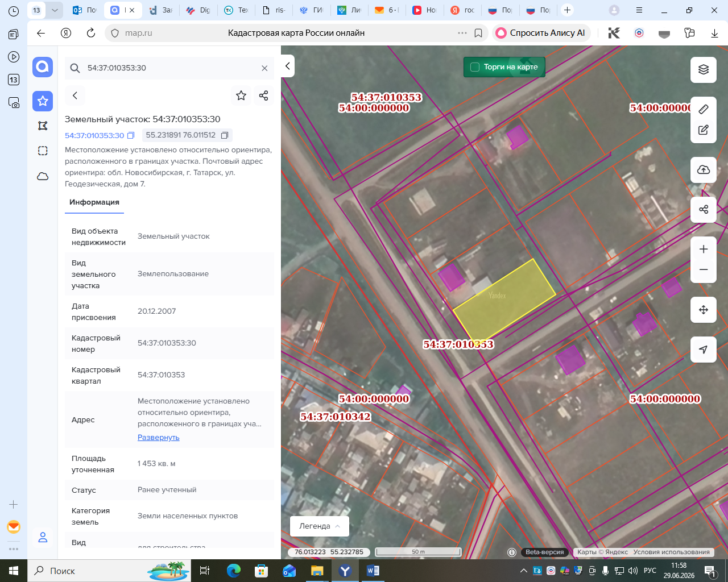
Task: Switch to the 'гос' browser tab
Action: (x=462, y=10)
